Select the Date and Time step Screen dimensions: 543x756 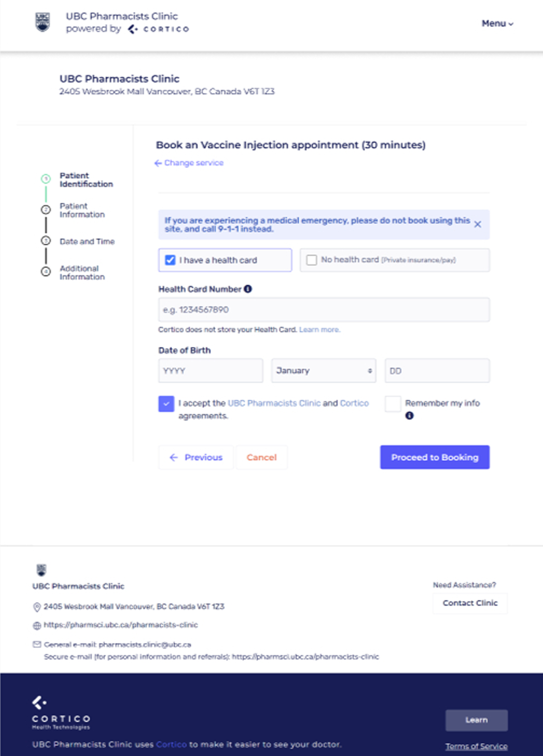(x=87, y=241)
